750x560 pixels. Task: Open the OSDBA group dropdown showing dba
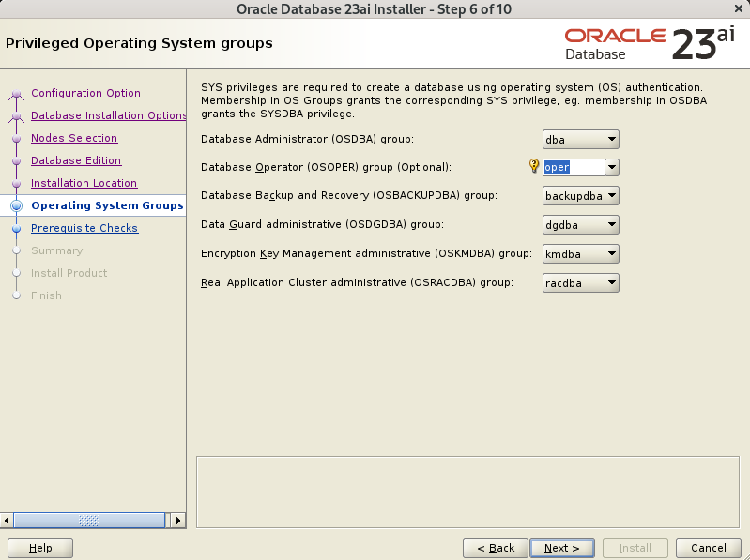[x=581, y=140]
